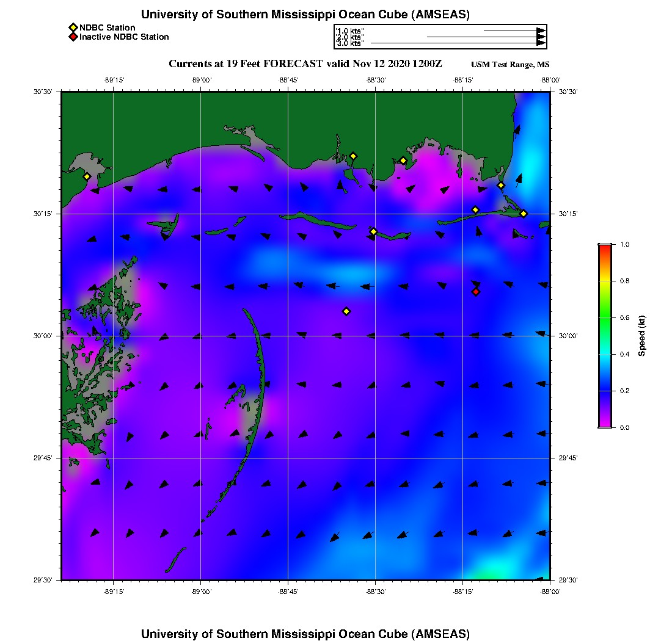Click the 3.0 kts arrow in scale legend
Screen dimensions: 672x641
coord(458,43)
